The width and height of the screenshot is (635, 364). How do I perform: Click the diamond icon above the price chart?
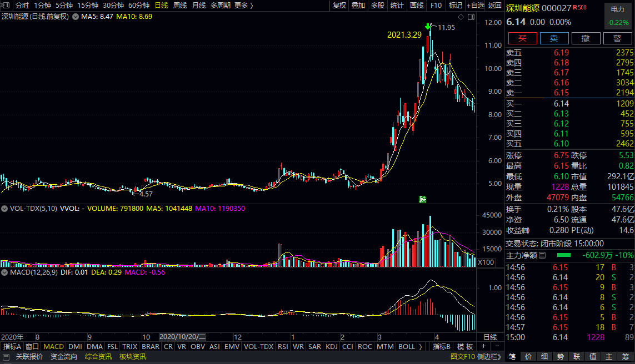(x=461, y=17)
